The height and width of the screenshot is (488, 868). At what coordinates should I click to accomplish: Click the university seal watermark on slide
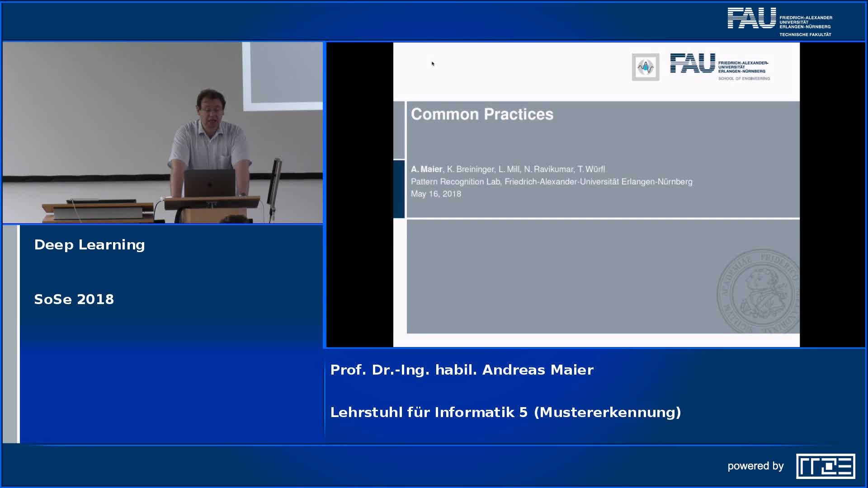(759, 291)
